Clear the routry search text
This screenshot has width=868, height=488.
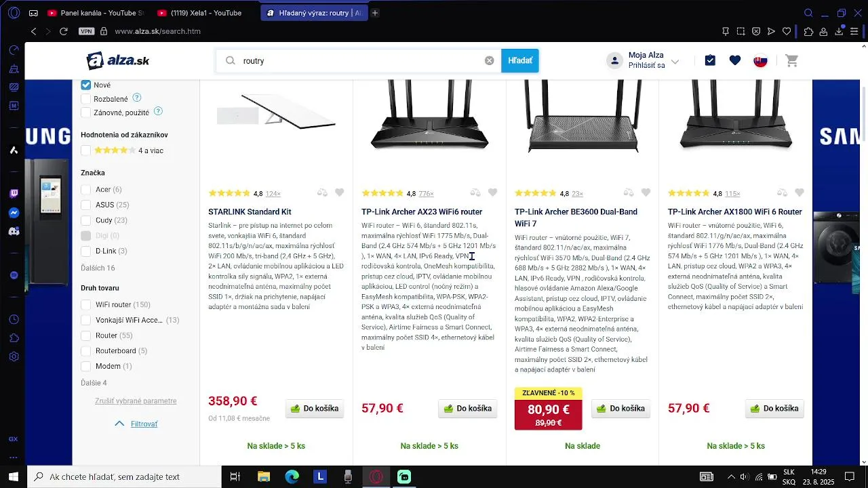click(x=490, y=61)
